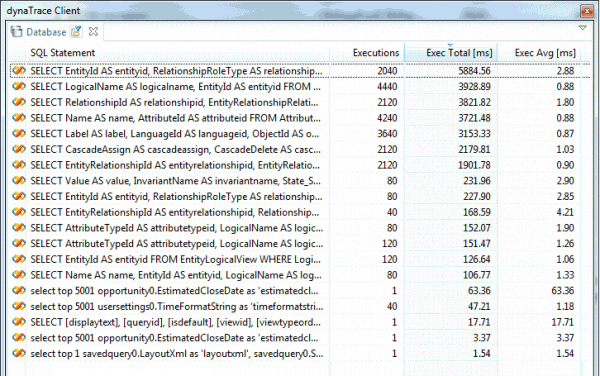This screenshot has width=600, height=376.
Task: Click Executions value 4440
Action: 387,86
